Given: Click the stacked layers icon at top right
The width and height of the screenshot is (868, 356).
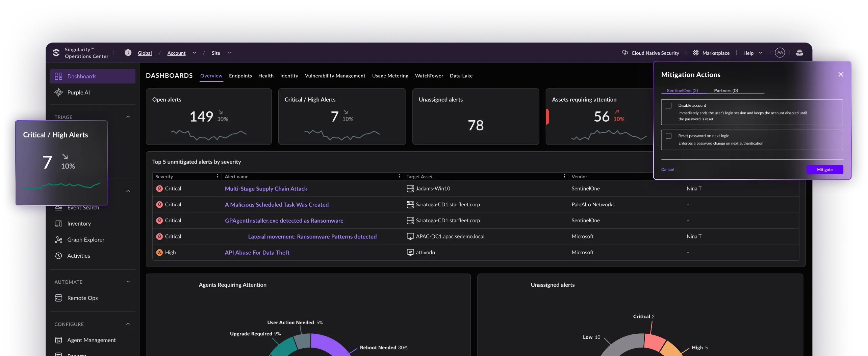Looking at the screenshot, I should (x=799, y=53).
